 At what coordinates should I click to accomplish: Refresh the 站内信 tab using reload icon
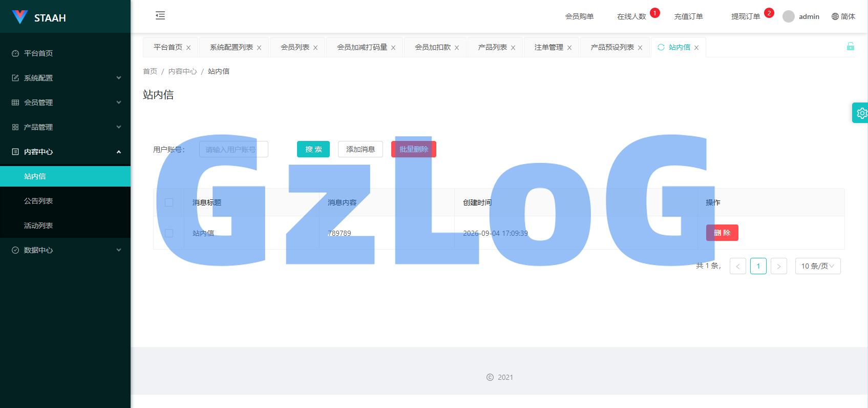(661, 47)
